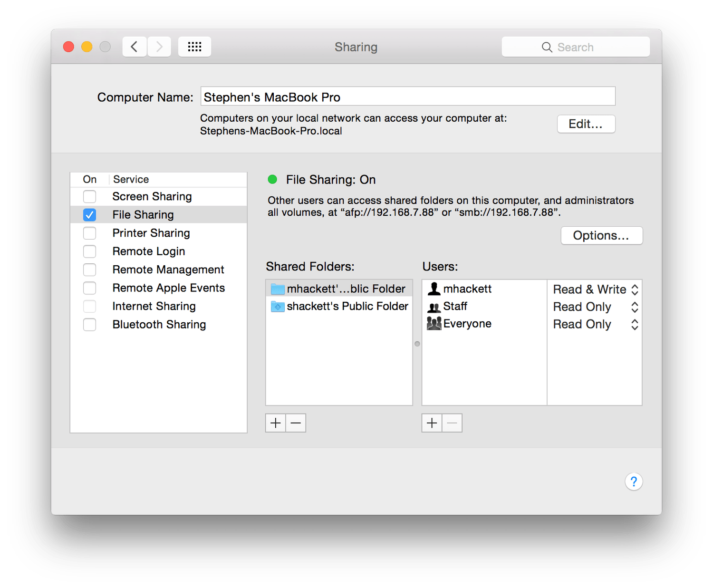Click the back navigation arrow
Screen dimensions: 713x588
click(x=135, y=47)
